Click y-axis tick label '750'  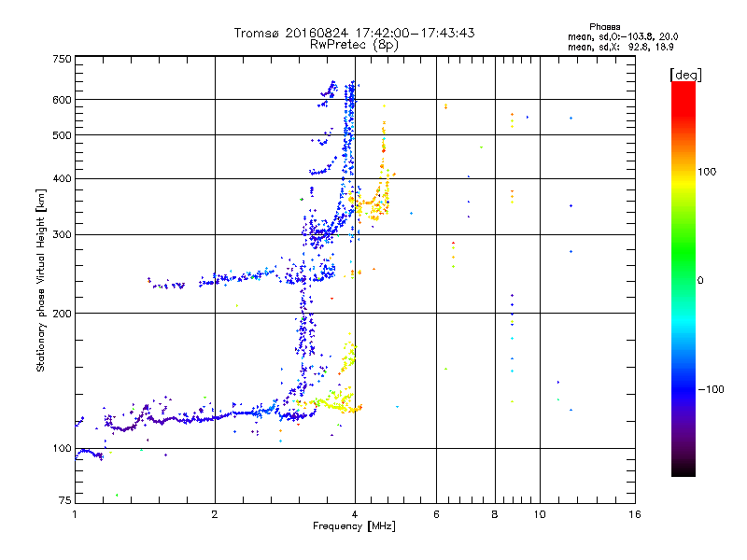click(x=62, y=59)
